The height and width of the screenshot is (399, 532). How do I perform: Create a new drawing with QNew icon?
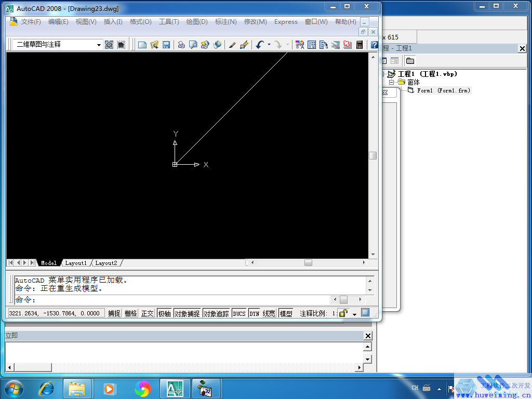[142, 45]
